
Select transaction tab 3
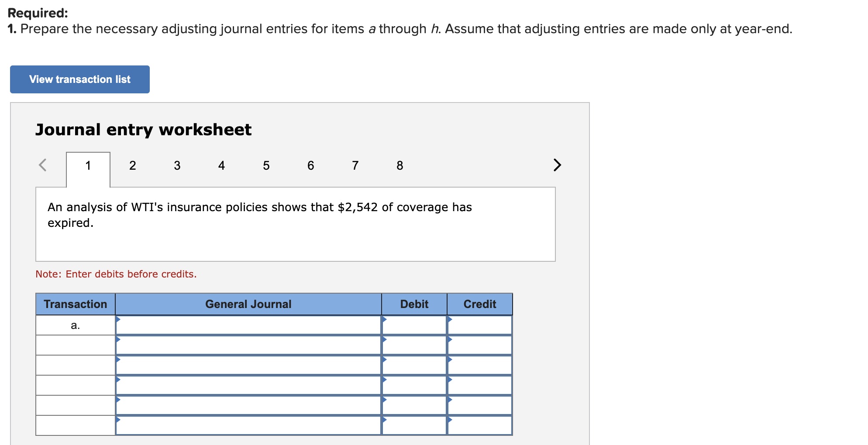177,165
